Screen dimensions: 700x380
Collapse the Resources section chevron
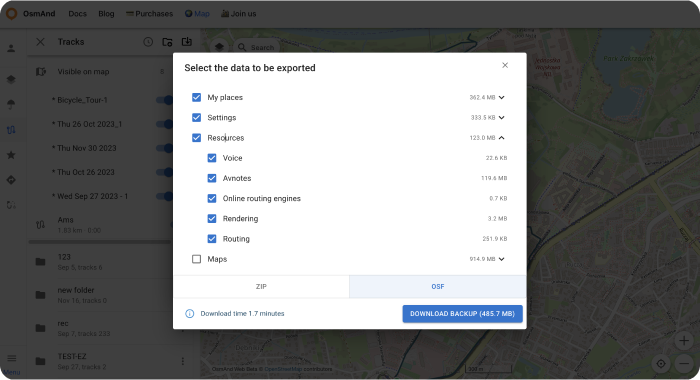[x=502, y=138]
